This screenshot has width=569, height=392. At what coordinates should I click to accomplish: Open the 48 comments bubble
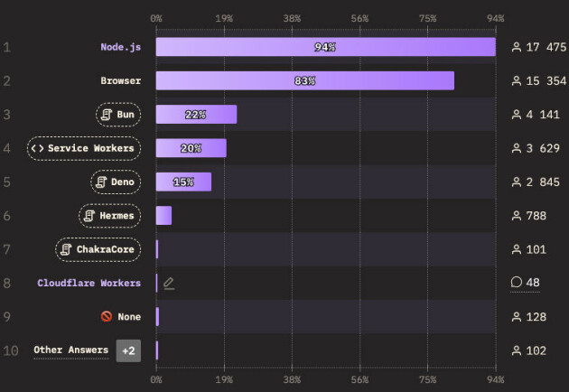(525, 283)
